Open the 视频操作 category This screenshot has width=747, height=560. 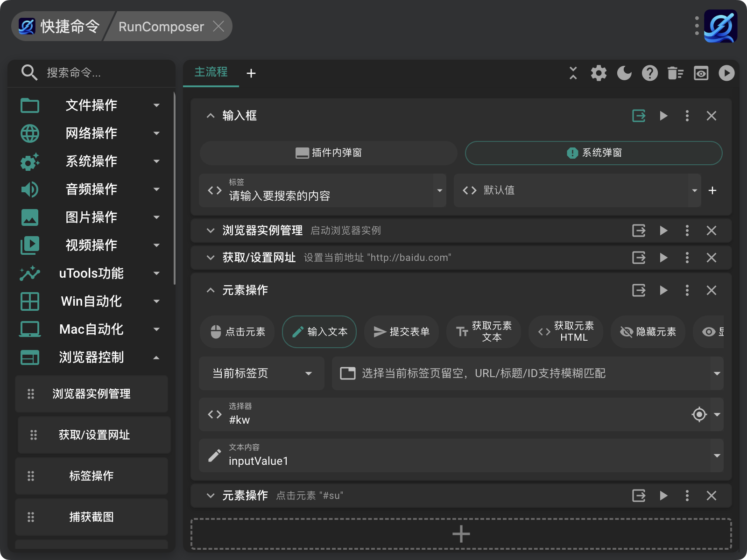tap(91, 245)
